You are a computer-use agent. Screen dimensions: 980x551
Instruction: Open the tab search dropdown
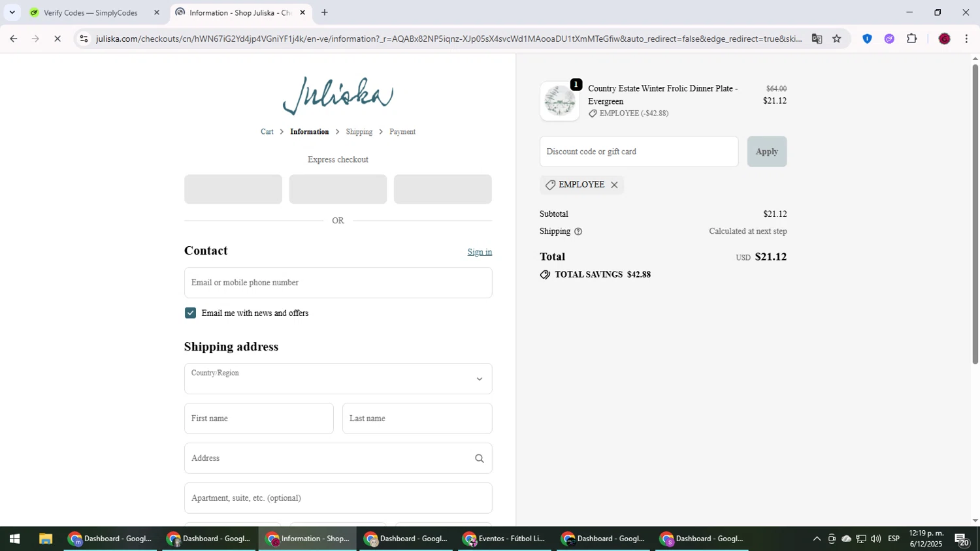point(12,12)
